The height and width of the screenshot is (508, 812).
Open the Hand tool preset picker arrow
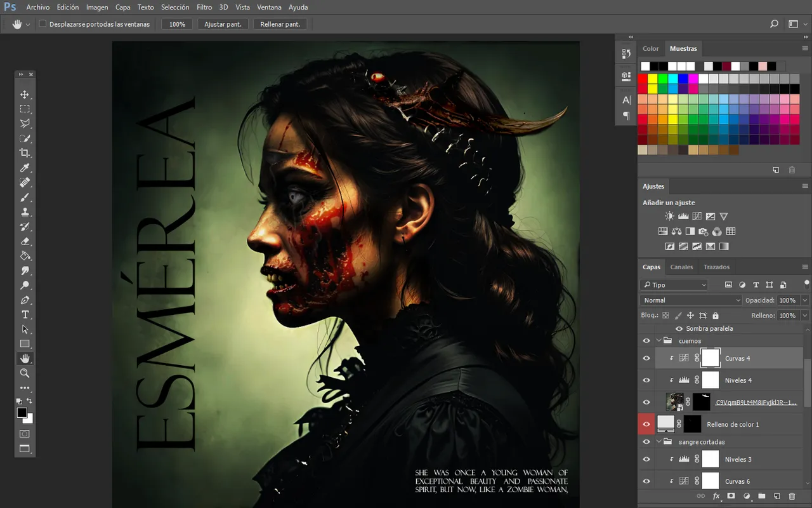(28, 24)
